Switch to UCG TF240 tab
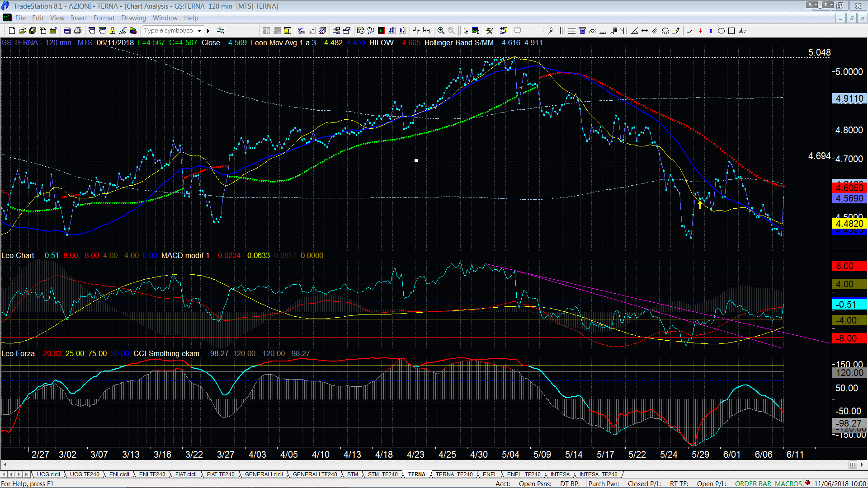 [85, 474]
